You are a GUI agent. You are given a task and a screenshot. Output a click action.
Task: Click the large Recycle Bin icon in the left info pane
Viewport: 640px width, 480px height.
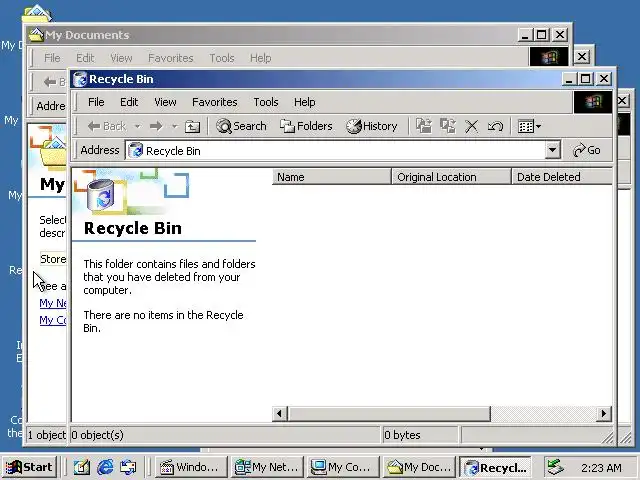coord(101,195)
